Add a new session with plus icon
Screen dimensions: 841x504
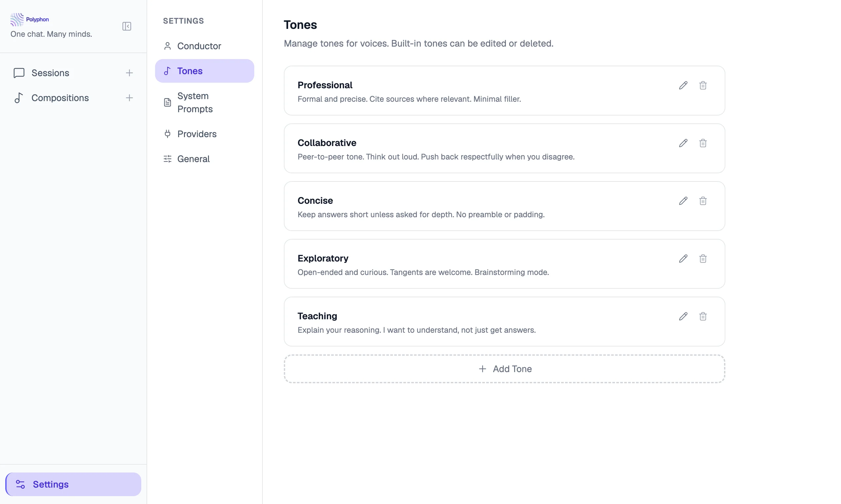tap(129, 73)
